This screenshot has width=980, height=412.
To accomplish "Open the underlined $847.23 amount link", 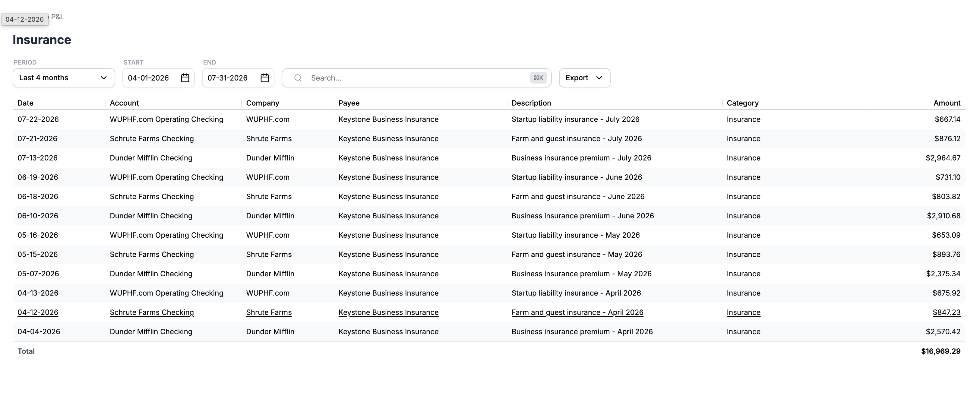I will 947,312.
